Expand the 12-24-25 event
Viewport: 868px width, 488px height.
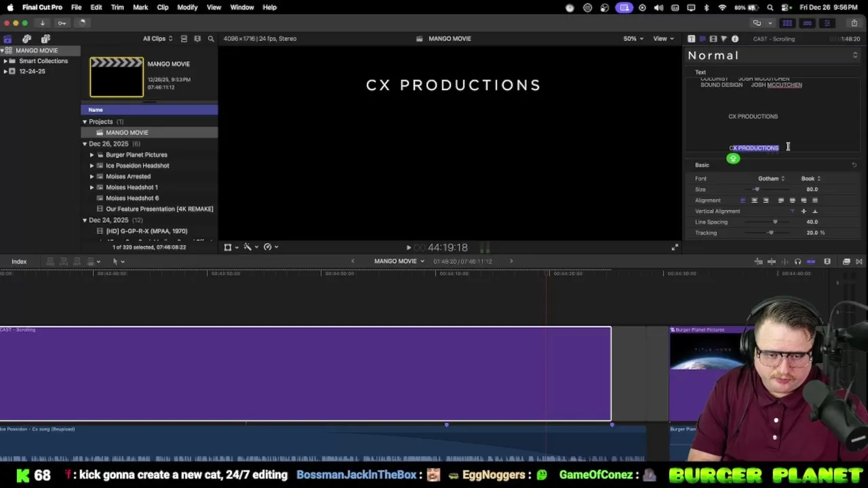point(5,71)
